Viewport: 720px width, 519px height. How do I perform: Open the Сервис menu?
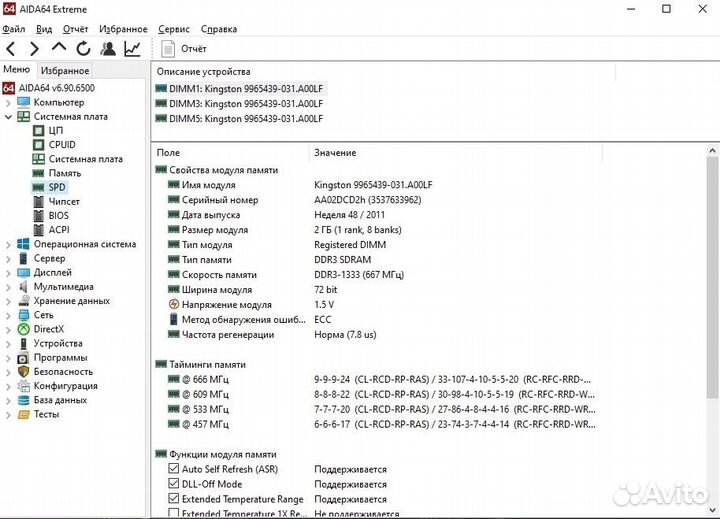tap(174, 29)
